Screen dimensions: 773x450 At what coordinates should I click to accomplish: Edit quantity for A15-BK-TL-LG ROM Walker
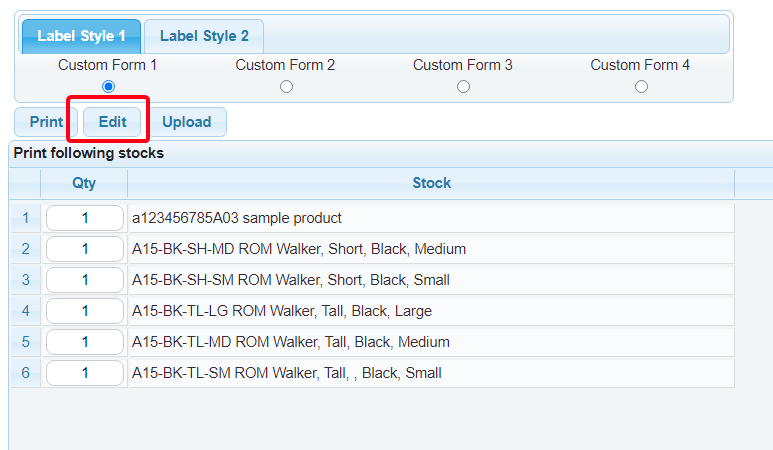85,311
